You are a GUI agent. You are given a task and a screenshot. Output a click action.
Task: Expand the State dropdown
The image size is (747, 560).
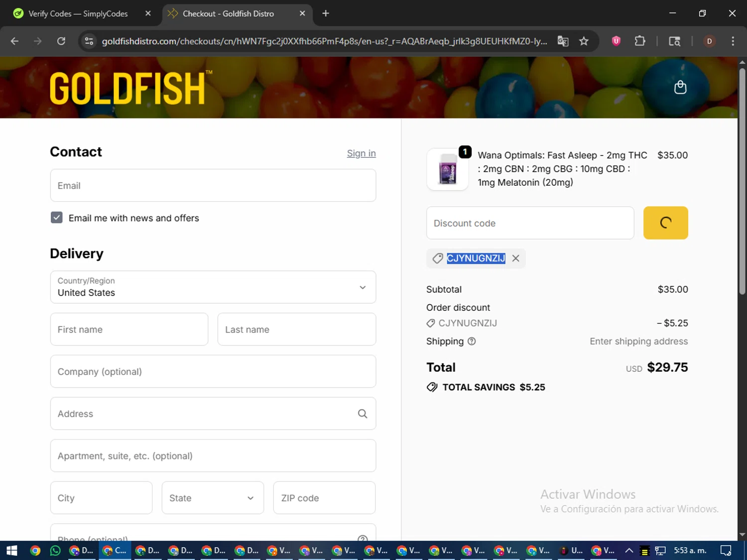(x=213, y=498)
